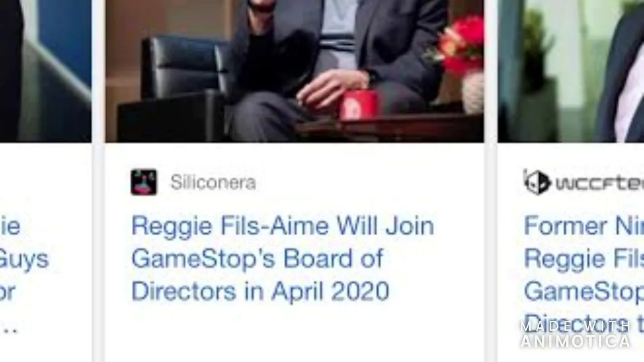The height and width of the screenshot is (362, 644).
Task: Open the Siliconera publisher name
Action: (213, 183)
